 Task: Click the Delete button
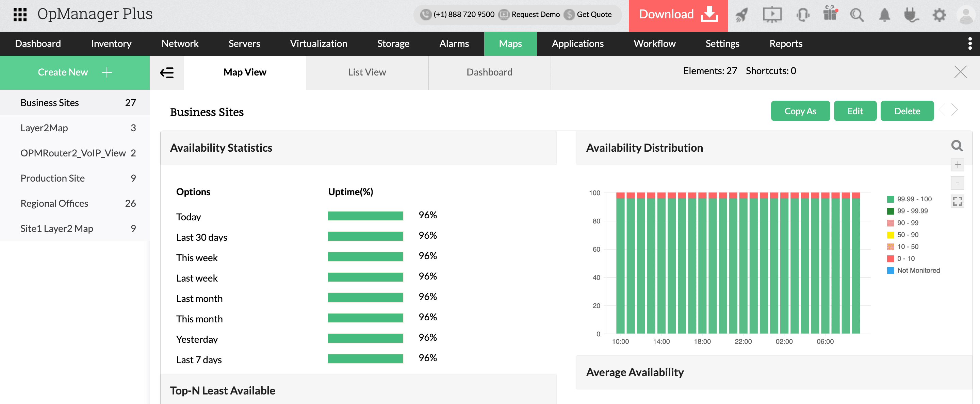[907, 111]
